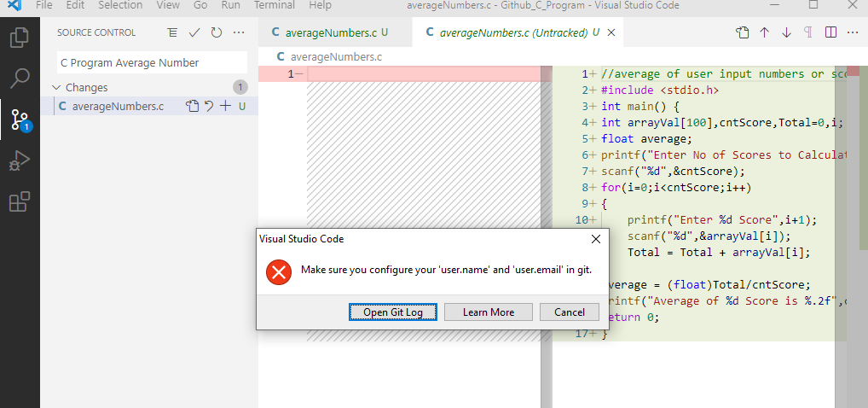Click Learn More button
The image size is (868, 408).
tap(489, 312)
